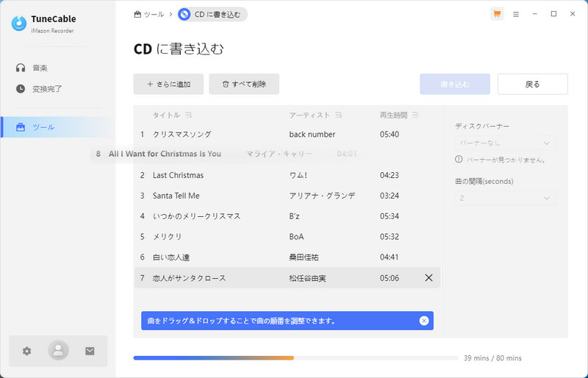Click the disc capacity progress bar
This screenshot has width=588, height=378.
(295, 358)
